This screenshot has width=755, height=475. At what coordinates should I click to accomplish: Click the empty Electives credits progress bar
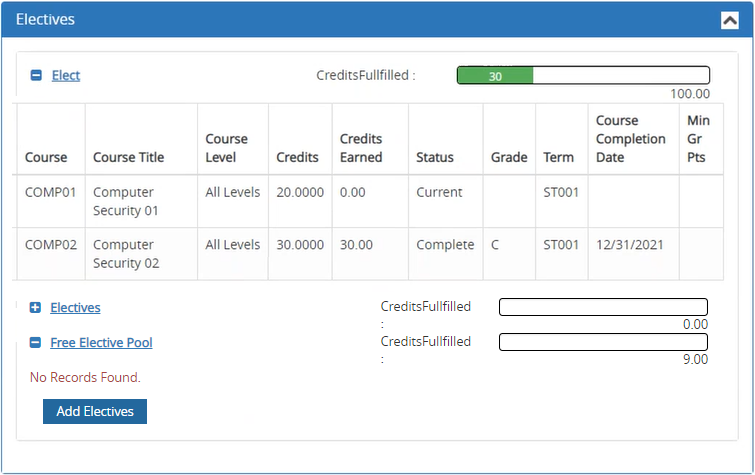coord(603,307)
